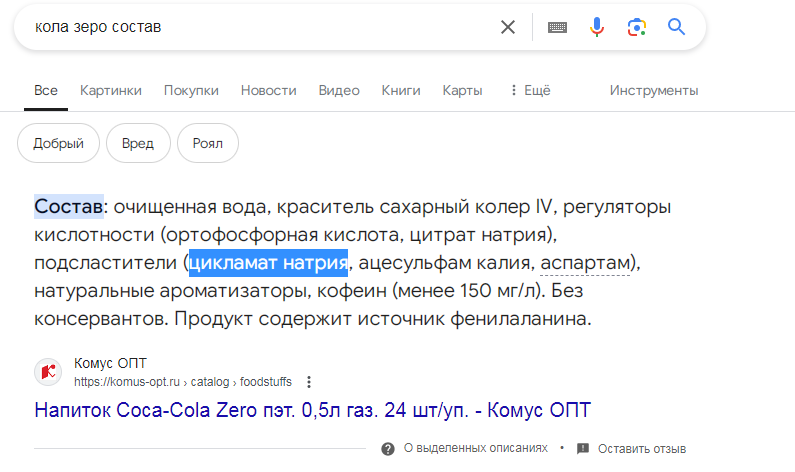The width and height of the screenshot is (795, 472).
Task: Click the О выделенных описаниях link
Action: tap(476, 448)
